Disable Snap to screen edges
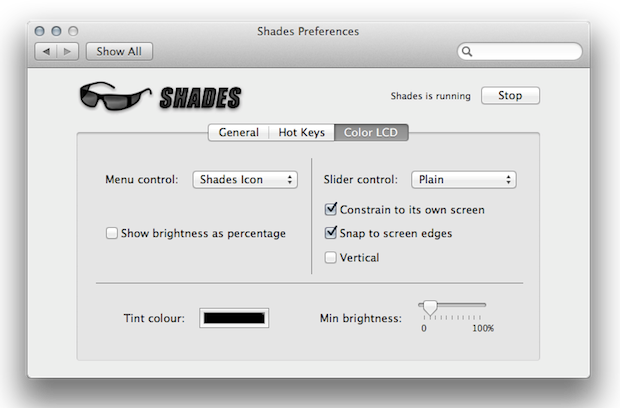 click(331, 233)
